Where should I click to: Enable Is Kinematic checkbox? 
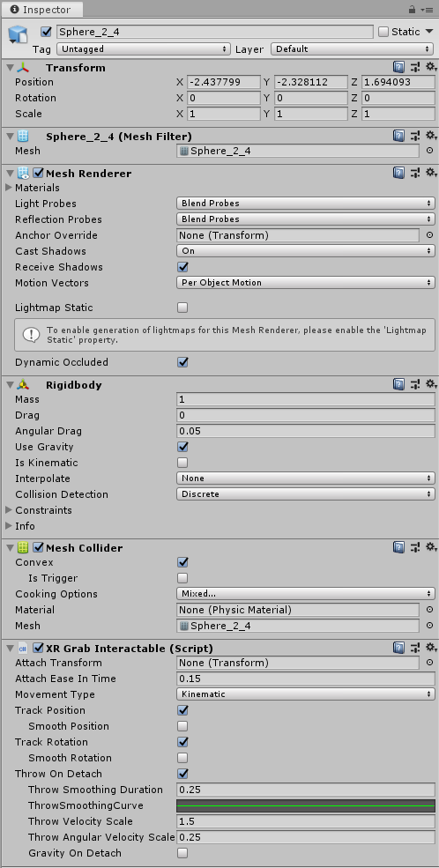point(182,463)
